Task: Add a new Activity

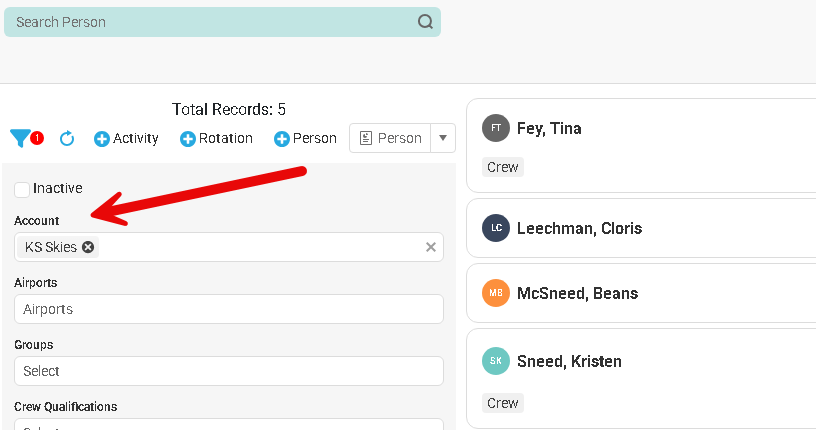Action: tap(126, 138)
